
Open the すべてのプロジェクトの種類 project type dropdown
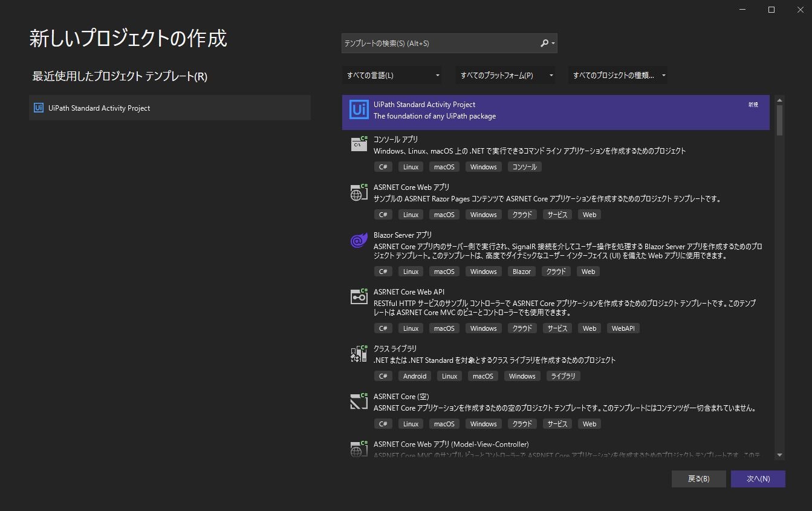click(x=618, y=76)
